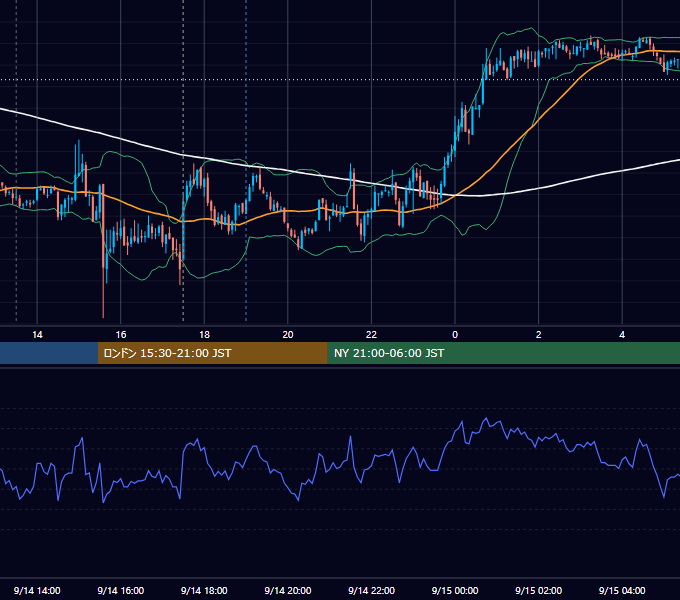The height and width of the screenshot is (600, 680).
Task: Click the 9/14 20:00 time label
Action: point(288,590)
